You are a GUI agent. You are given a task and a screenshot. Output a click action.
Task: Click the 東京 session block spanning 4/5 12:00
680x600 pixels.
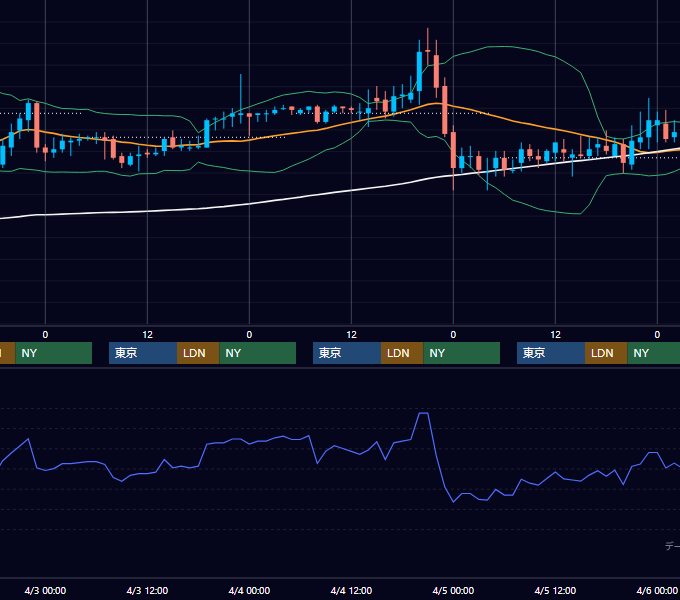(551, 353)
